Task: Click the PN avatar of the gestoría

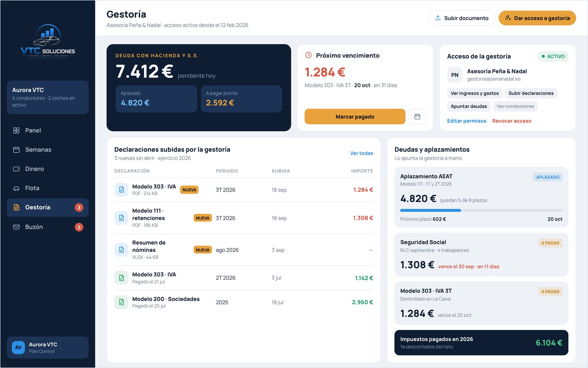Action: pyautogui.click(x=455, y=75)
